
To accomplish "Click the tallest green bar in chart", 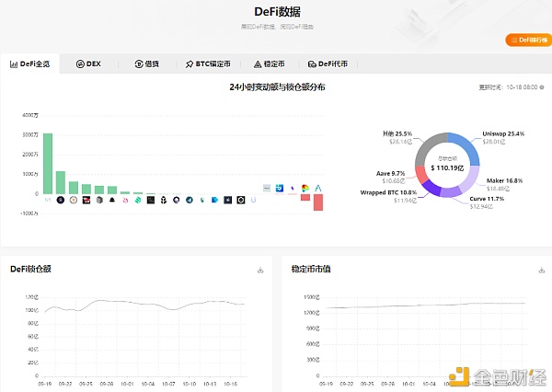I will [x=48, y=164].
